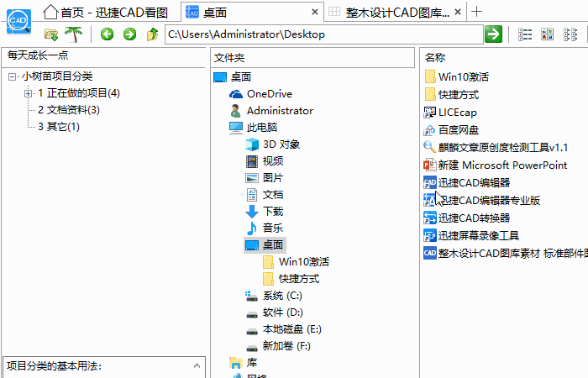Image resolution: width=588 pixels, height=378 pixels.
Task: Select 迅捷CAD编辑器专业版 file name
Action: tap(490, 200)
